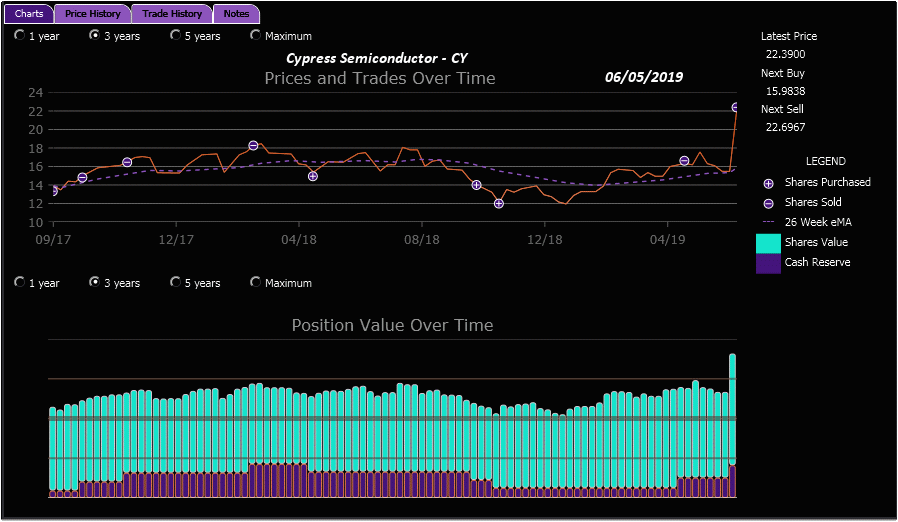Choose Maximum for Position Value chart
The image size is (898, 522).
[x=256, y=283]
